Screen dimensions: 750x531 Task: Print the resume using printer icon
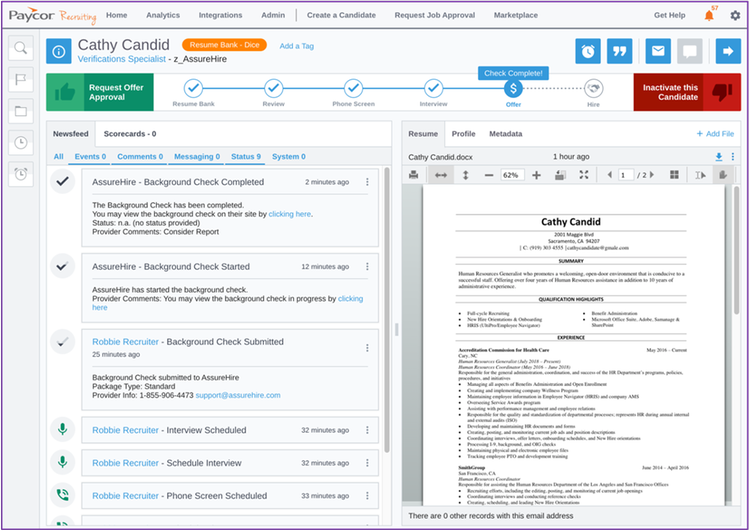coord(414,175)
